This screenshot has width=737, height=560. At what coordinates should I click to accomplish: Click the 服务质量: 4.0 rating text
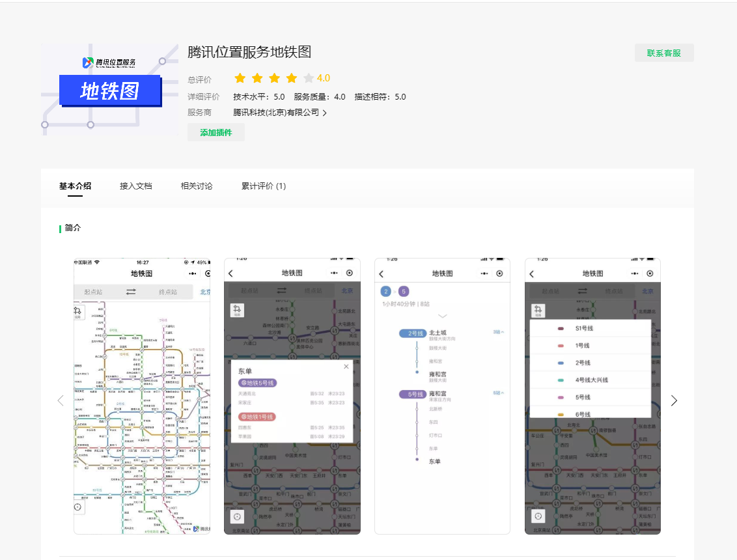(x=320, y=97)
